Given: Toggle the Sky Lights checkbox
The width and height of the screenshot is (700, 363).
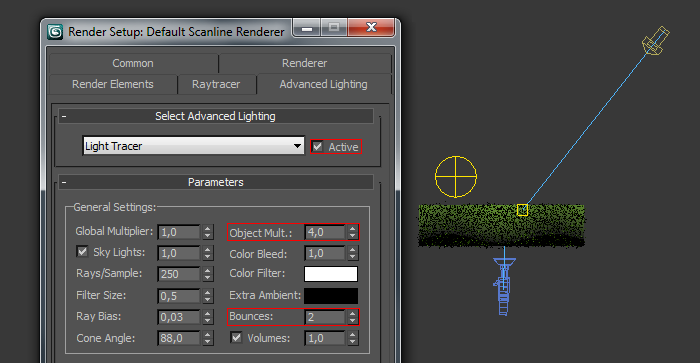Looking at the screenshot, I should [x=82, y=252].
